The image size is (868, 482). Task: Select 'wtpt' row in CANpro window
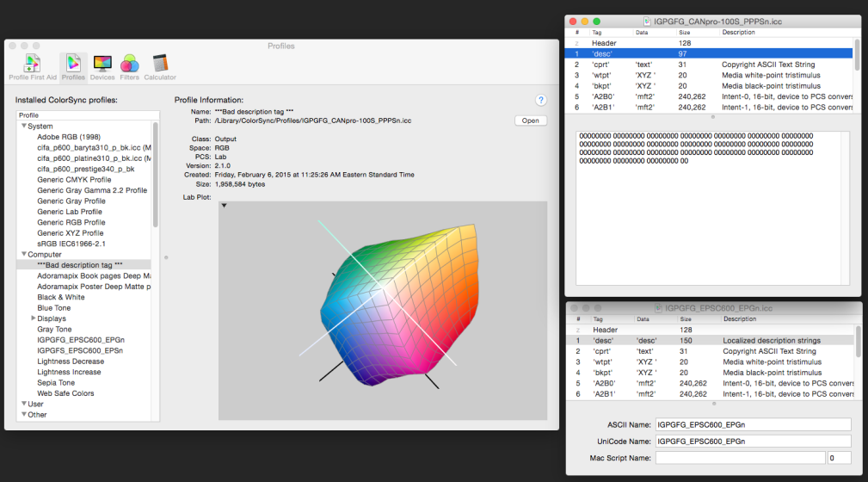pos(709,76)
